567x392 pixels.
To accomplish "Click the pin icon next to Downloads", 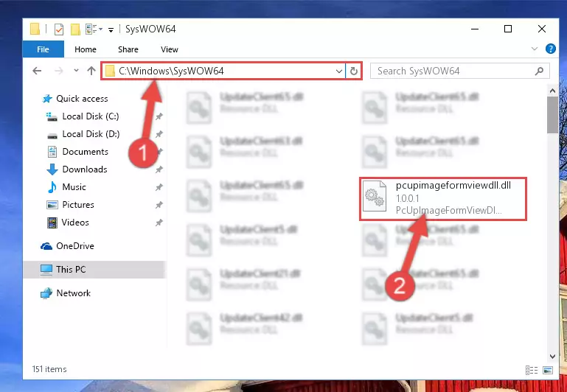I will (x=159, y=169).
